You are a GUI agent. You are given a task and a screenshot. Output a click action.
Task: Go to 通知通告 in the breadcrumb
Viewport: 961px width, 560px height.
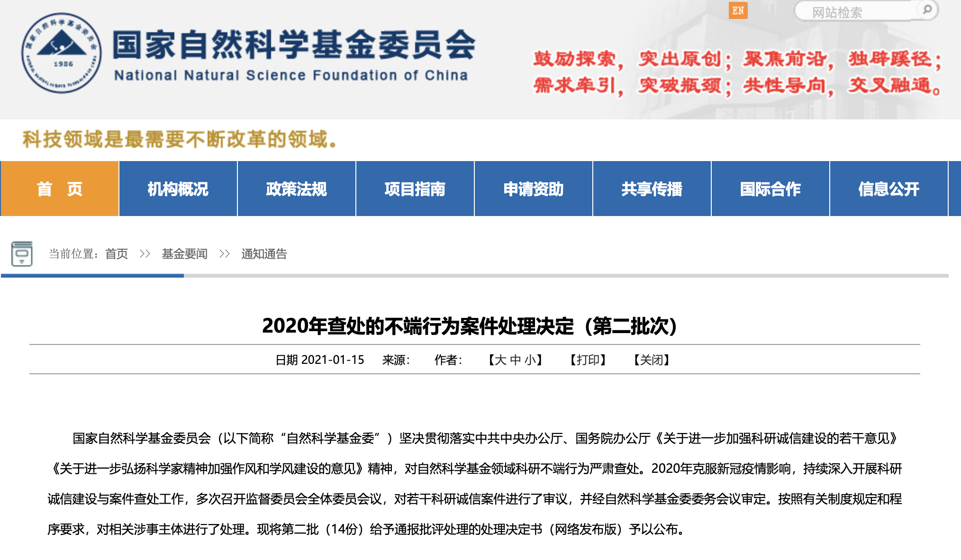coord(264,254)
